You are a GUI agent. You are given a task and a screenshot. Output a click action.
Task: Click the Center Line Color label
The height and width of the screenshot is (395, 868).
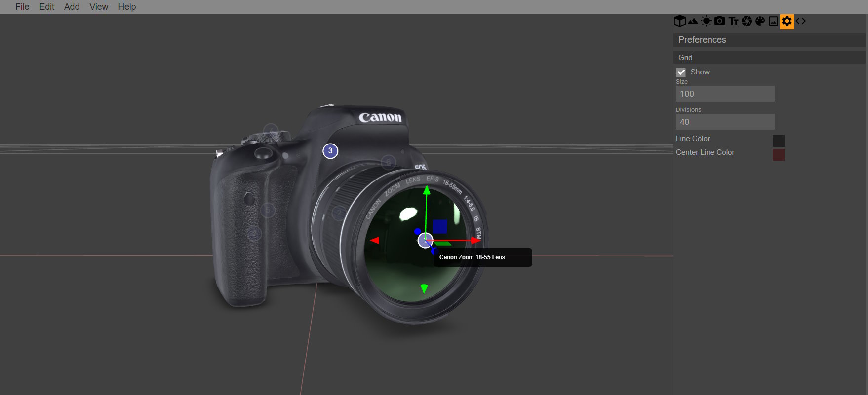(x=705, y=152)
